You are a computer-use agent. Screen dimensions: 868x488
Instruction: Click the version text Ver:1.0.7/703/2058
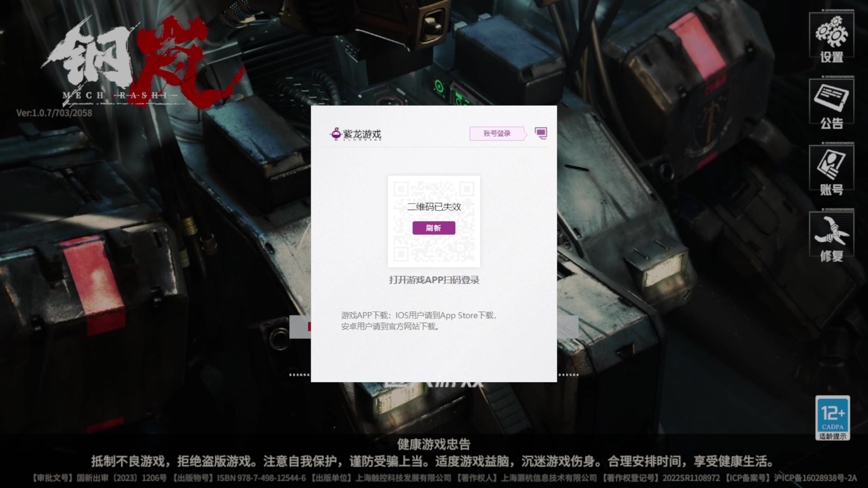coord(54,113)
